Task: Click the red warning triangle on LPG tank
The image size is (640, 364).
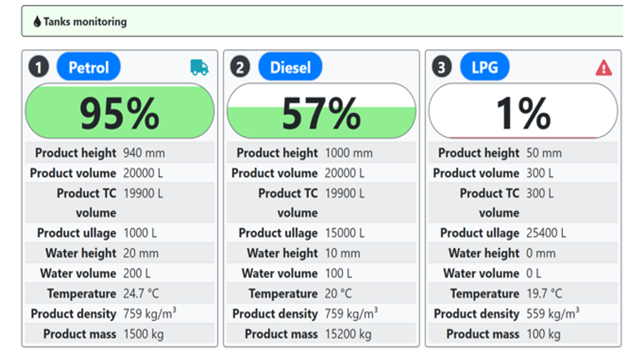Action: click(x=604, y=68)
